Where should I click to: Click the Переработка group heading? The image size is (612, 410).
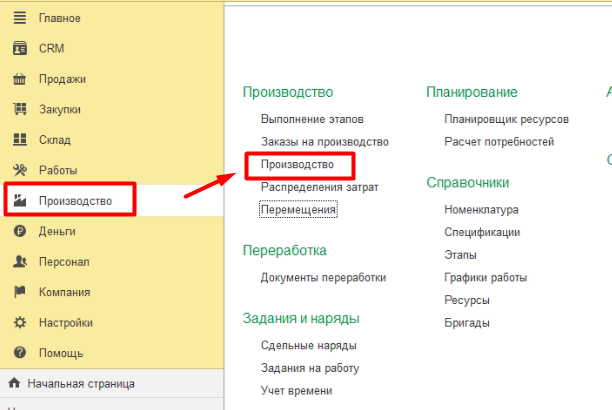coord(285,250)
